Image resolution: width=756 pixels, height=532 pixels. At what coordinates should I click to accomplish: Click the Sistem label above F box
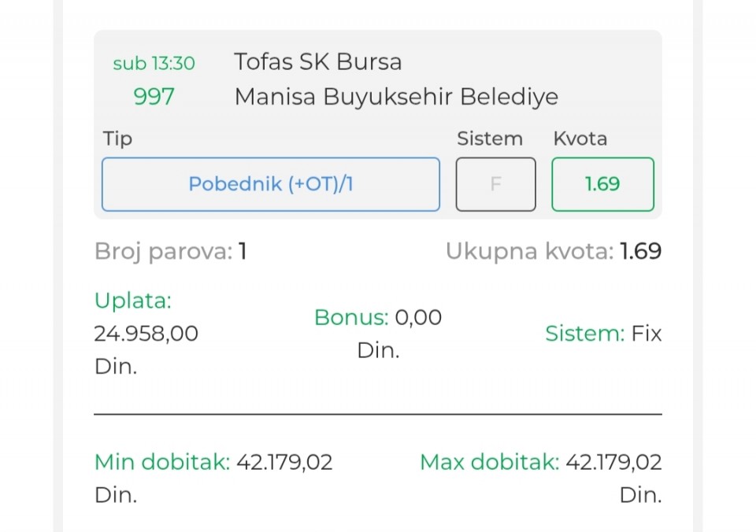tap(489, 139)
